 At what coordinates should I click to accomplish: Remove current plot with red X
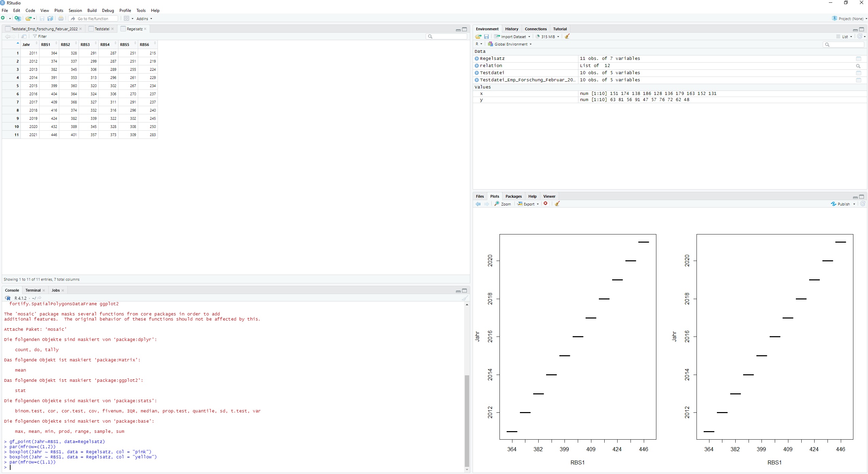(546, 204)
